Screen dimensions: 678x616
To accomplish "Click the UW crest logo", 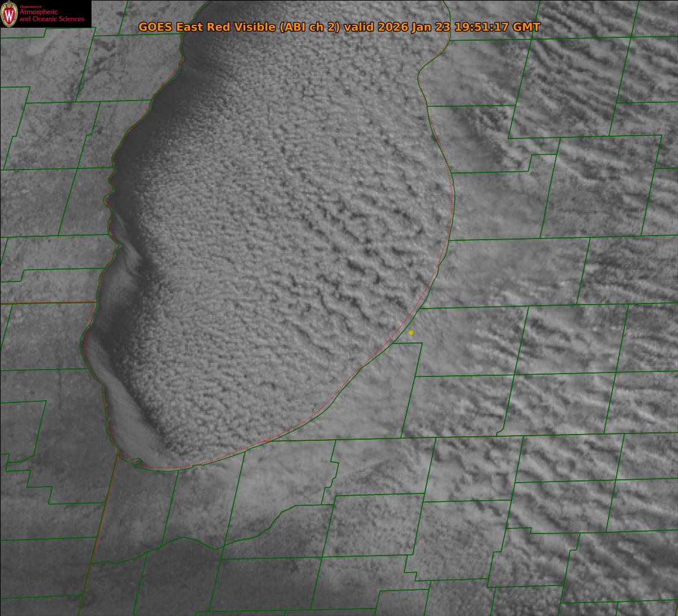I will point(9,14).
